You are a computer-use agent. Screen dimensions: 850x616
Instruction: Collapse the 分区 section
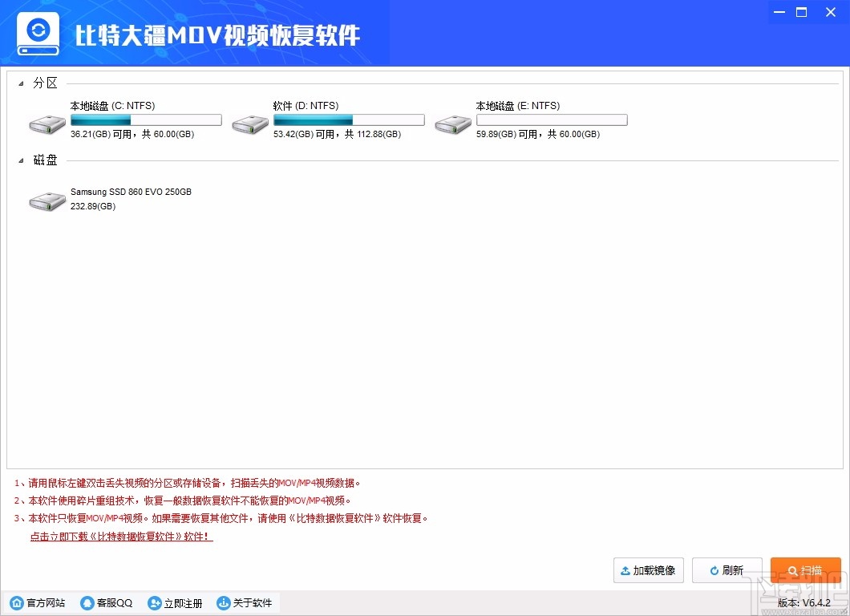tap(22, 83)
